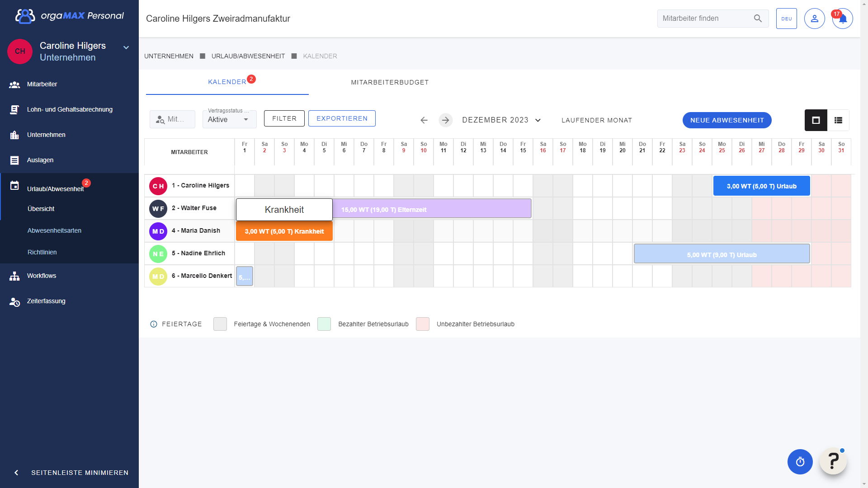868x488 pixels.
Task: Open Dezember 2023 month dropdown
Action: (x=501, y=120)
